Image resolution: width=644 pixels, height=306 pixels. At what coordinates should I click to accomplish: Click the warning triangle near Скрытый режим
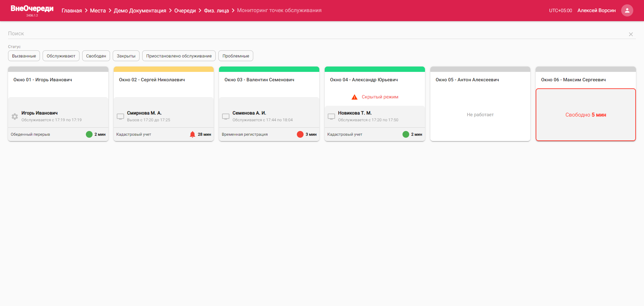coord(355,97)
